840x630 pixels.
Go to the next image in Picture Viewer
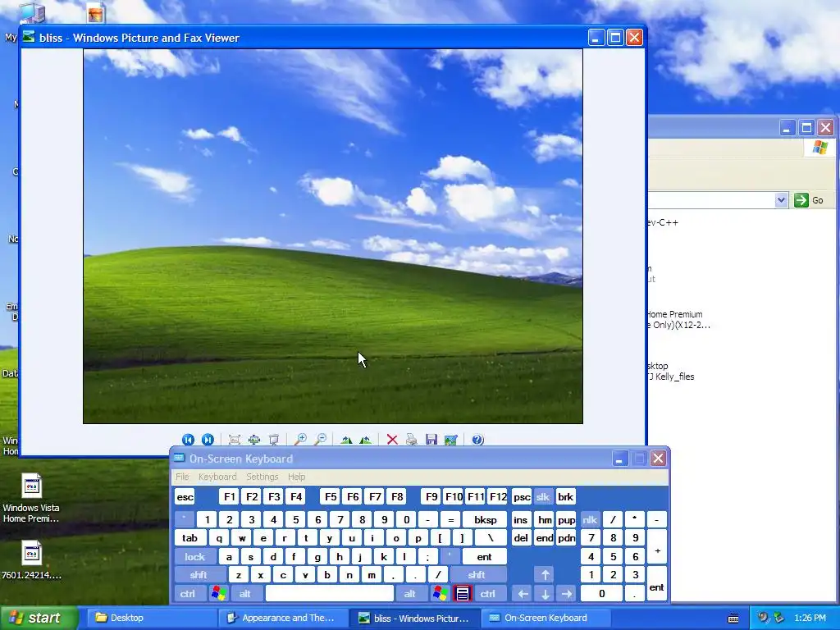point(208,440)
